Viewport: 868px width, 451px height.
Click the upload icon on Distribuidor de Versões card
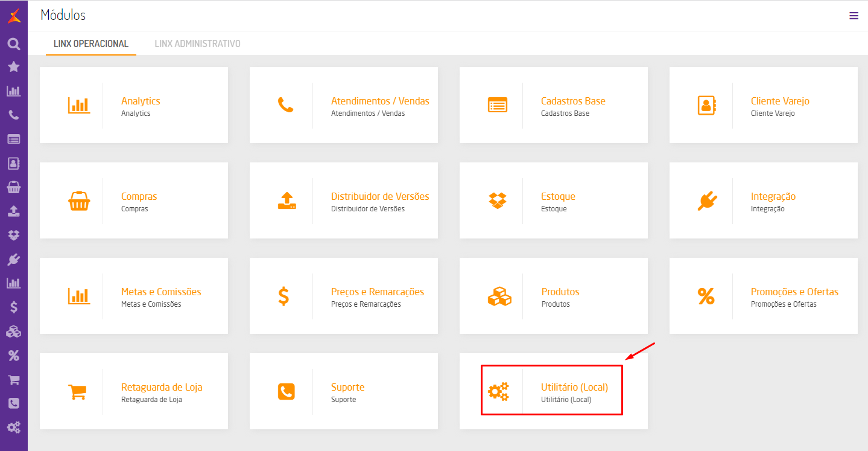(x=287, y=201)
